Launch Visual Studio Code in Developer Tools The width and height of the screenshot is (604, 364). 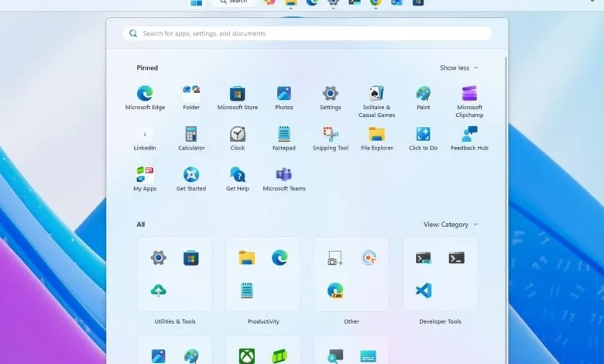click(x=424, y=290)
